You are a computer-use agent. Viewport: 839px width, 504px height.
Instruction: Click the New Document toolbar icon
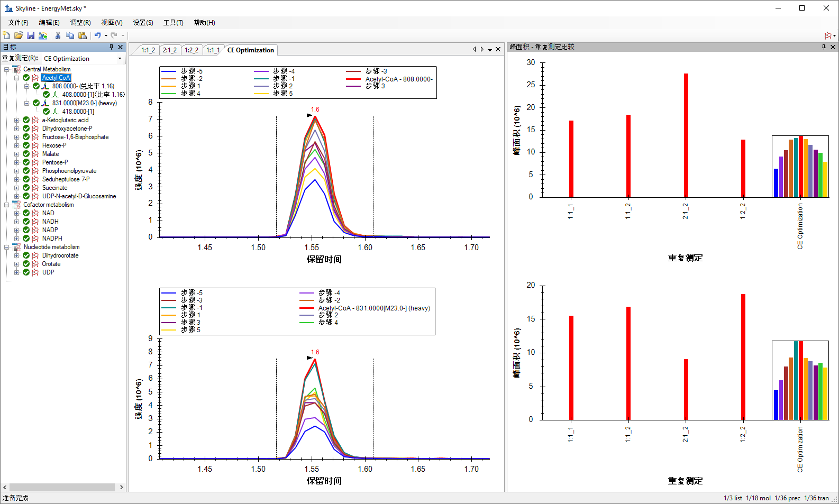(6, 35)
